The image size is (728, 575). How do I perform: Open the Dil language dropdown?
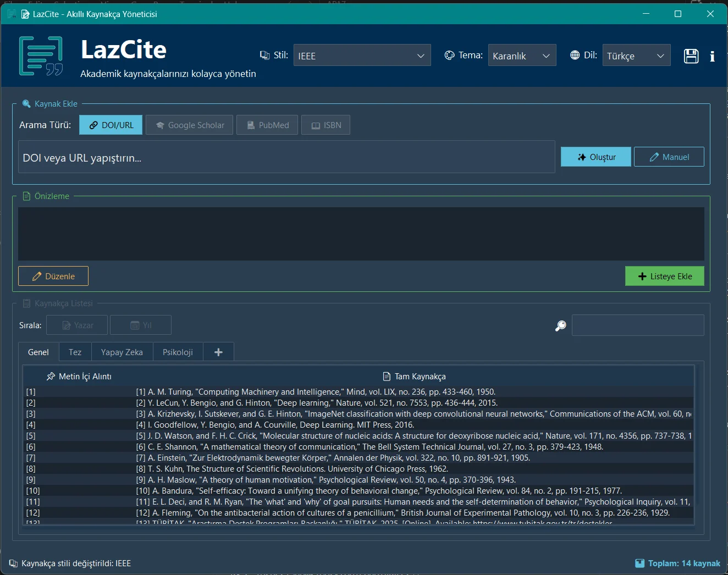(636, 56)
